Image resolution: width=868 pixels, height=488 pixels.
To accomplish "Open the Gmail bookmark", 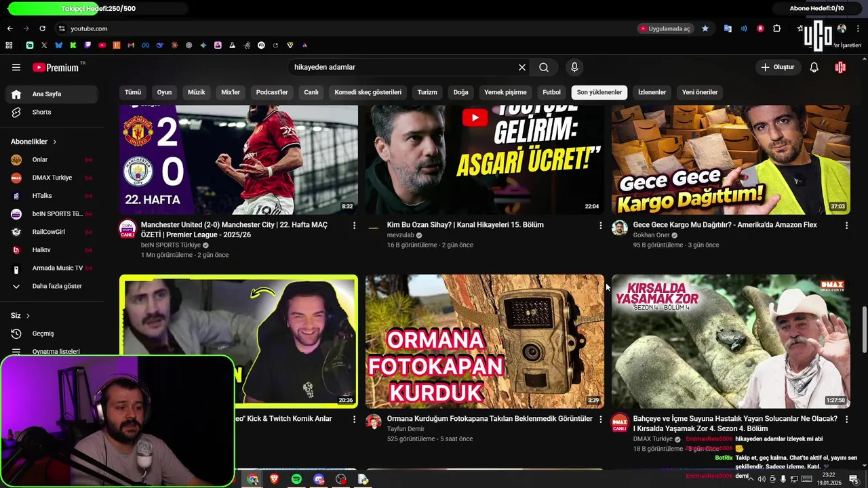I will (x=131, y=45).
